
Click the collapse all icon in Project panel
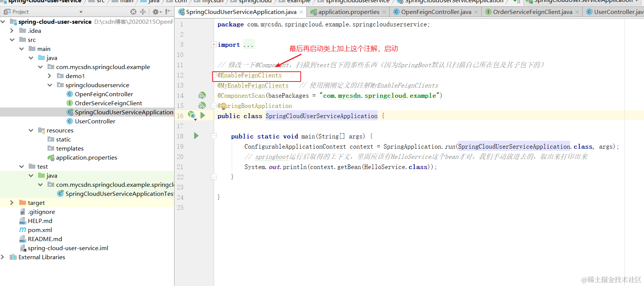[143, 12]
